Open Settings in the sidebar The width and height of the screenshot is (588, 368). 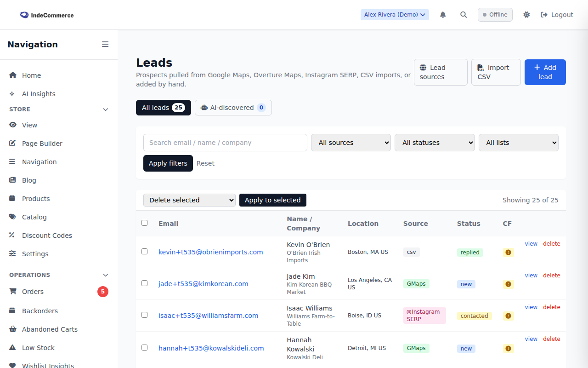pyautogui.click(x=59, y=253)
